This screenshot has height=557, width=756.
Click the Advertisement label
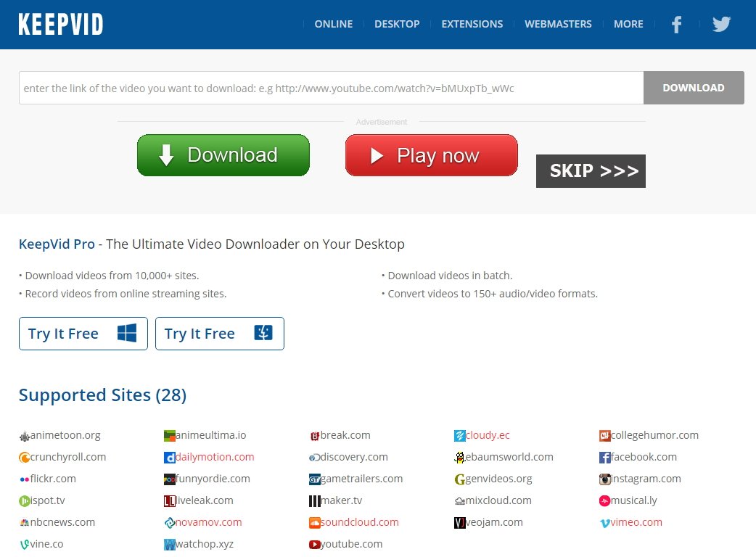point(382,122)
